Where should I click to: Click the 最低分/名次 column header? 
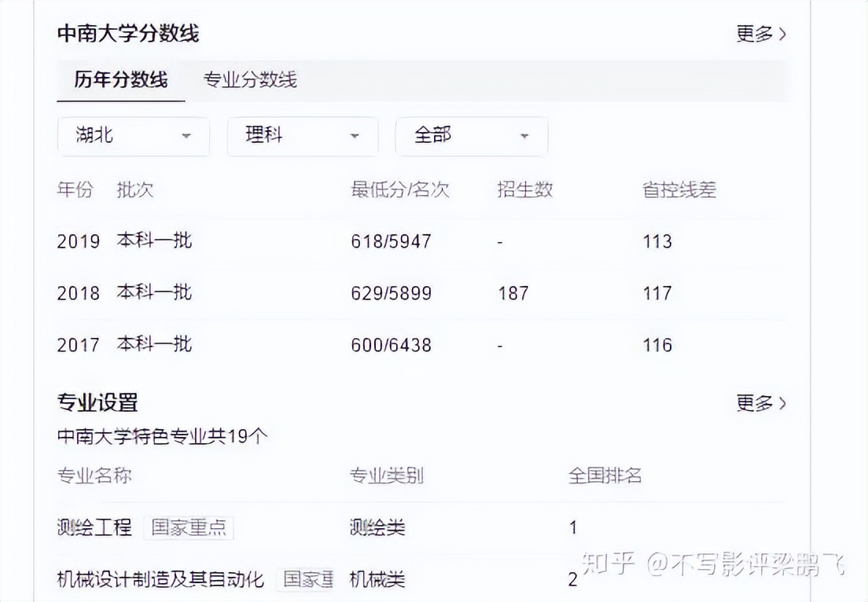(x=399, y=189)
